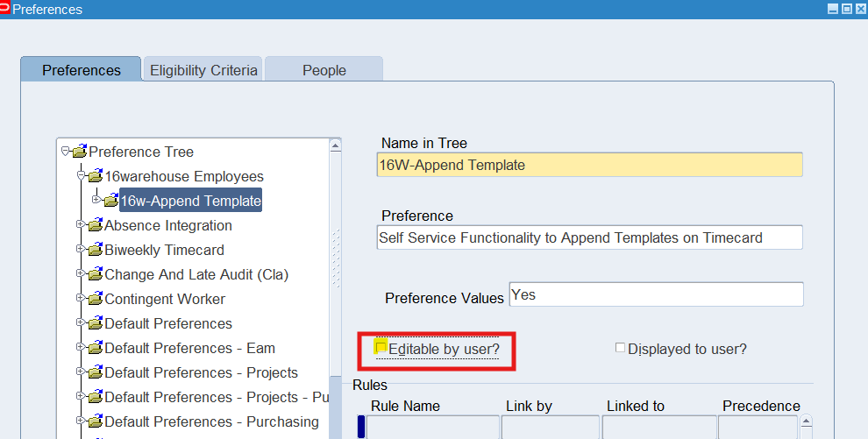The height and width of the screenshot is (439, 868).
Task: Select Default Preferences - Purchasing tree item
Action: (211, 421)
